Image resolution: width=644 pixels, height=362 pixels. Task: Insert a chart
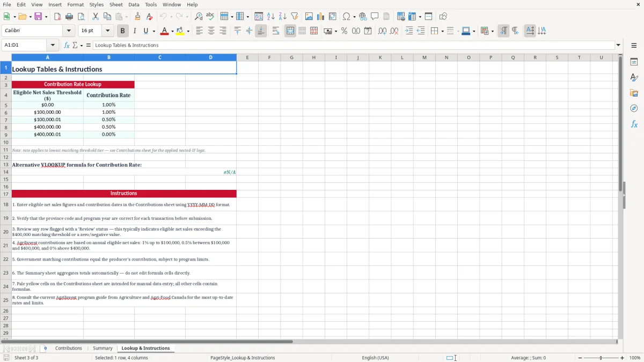coord(321,17)
